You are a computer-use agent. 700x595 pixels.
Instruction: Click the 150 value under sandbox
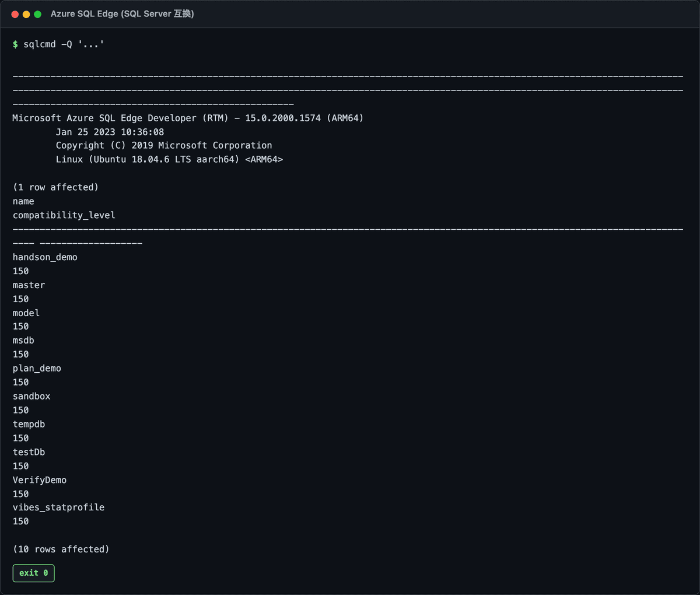coord(20,411)
